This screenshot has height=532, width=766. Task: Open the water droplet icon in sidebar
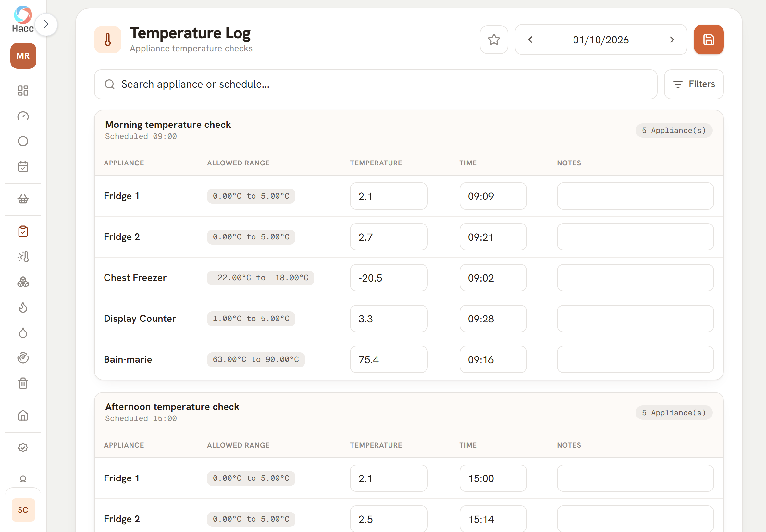(x=23, y=333)
